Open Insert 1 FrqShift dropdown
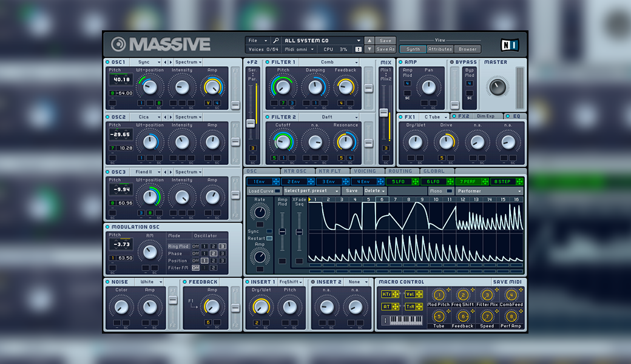This screenshot has width=631, height=364. (x=291, y=282)
